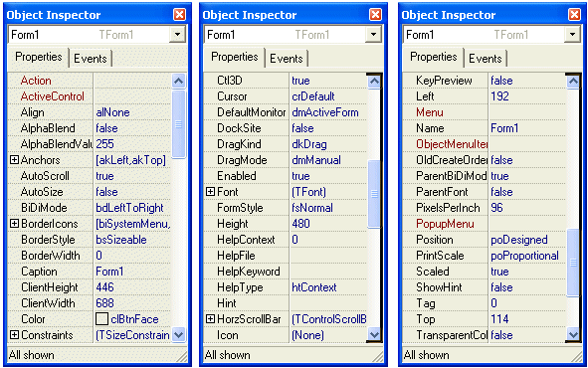The width and height of the screenshot is (588, 368).
Task: Open the Form1 component dropdown in middle inspector
Action: point(373,35)
